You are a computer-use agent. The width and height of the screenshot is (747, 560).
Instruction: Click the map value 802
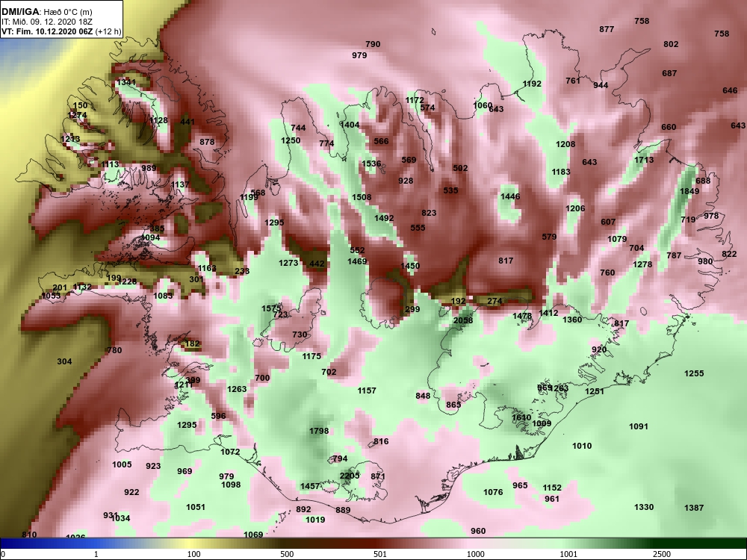click(671, 44)
